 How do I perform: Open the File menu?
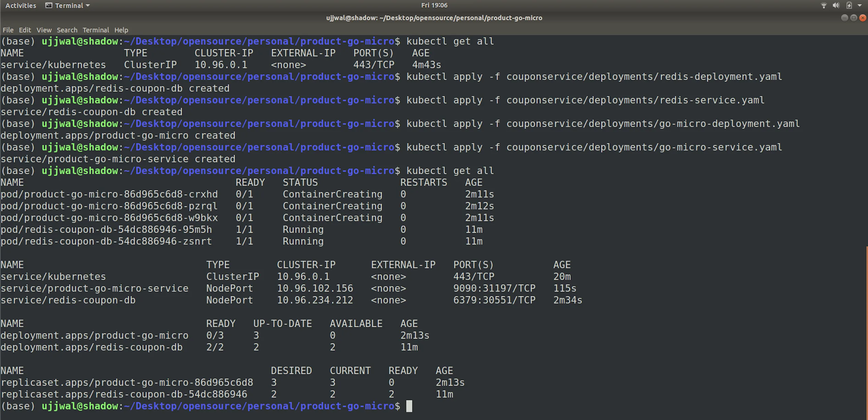(8, 30)
